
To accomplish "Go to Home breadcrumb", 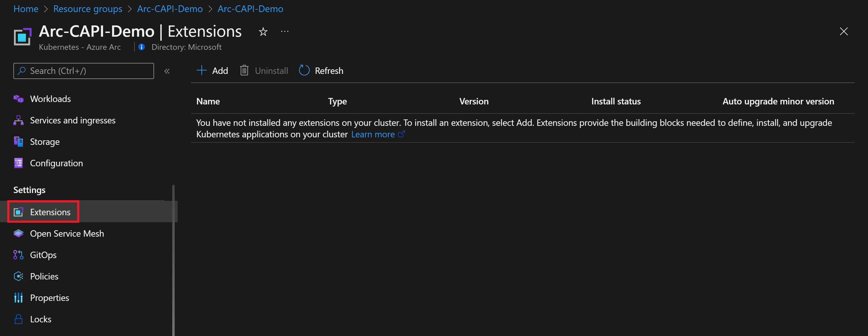I will 26,9.
